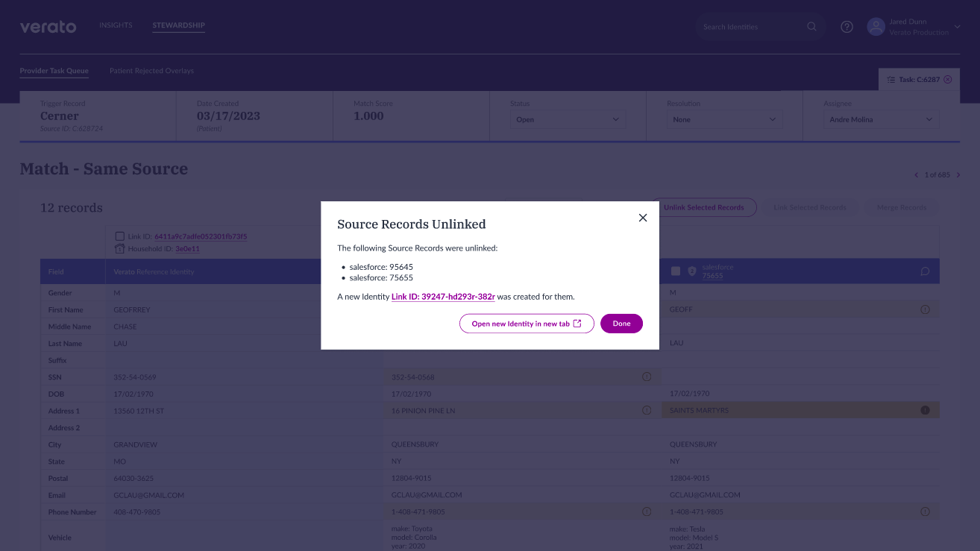
Task: Click the Verato logo
Action: 48,27
